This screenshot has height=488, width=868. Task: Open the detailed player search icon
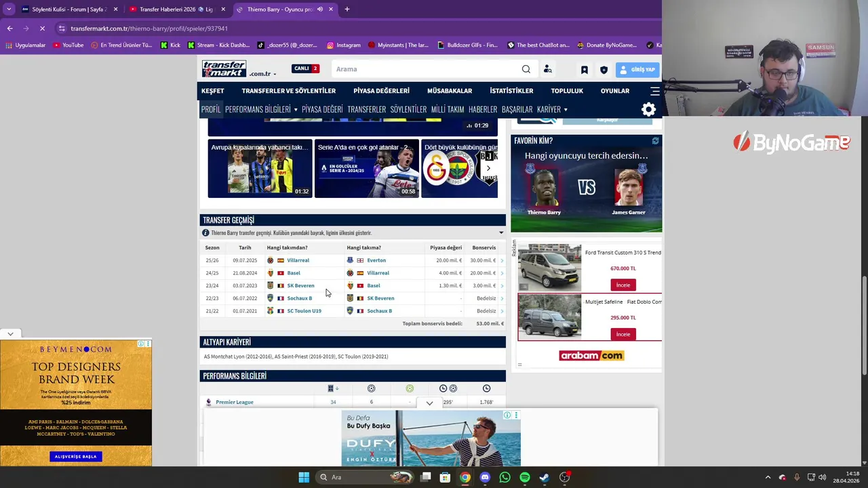(x=548, y=69)
